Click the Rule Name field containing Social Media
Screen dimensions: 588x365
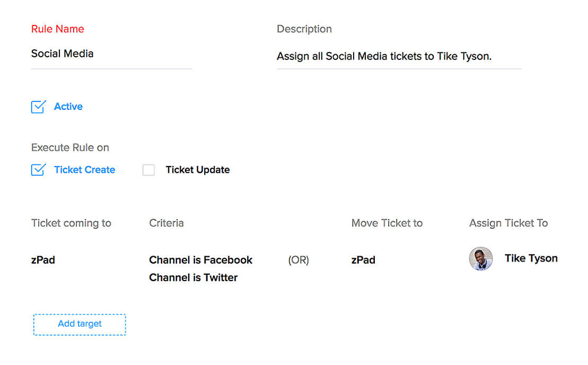point(111,54)
